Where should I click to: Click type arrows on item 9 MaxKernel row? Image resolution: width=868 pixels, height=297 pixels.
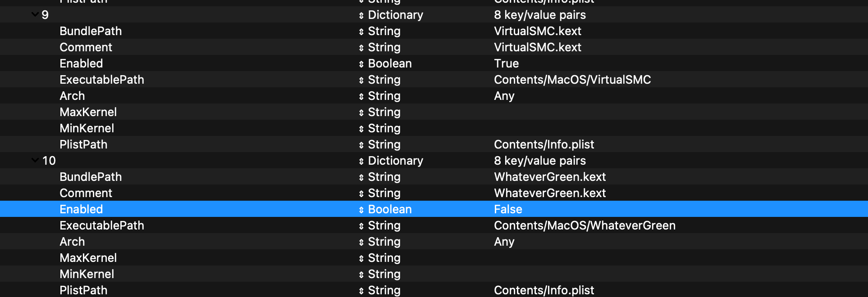click(361, 112)
